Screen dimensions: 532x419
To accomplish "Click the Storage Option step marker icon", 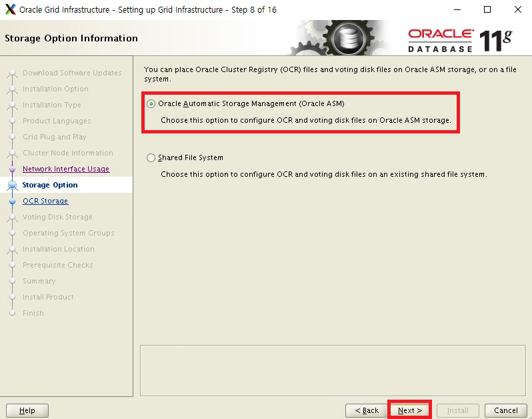I will point(13,185).
